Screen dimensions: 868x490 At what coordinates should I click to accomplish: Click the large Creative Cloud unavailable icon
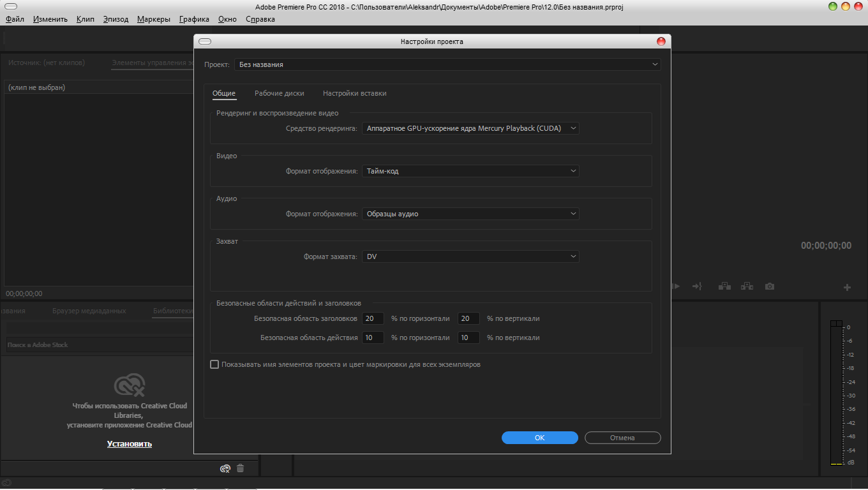[129, 385]
